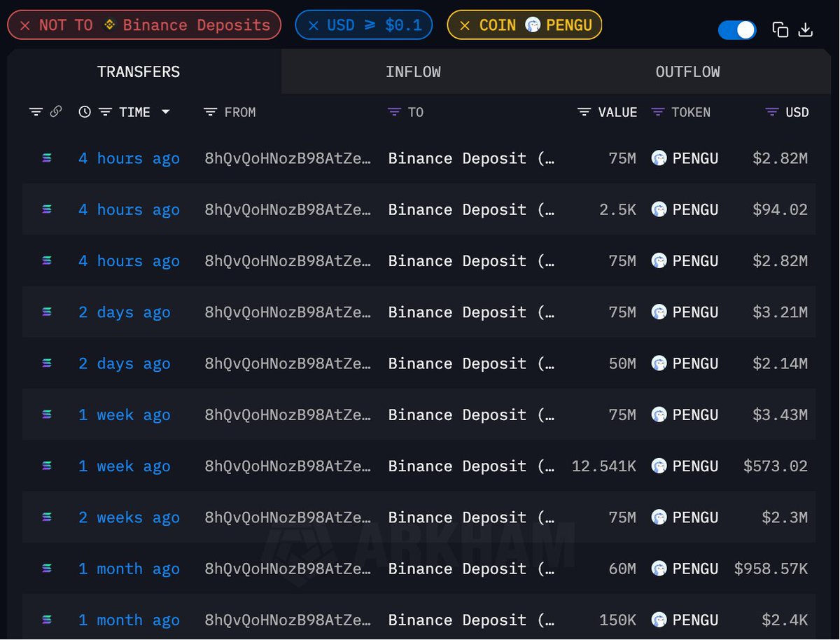This screenshot has width=840, height=640.
Task: Switch to the INFLOW tab
Action: click(413, 71)
